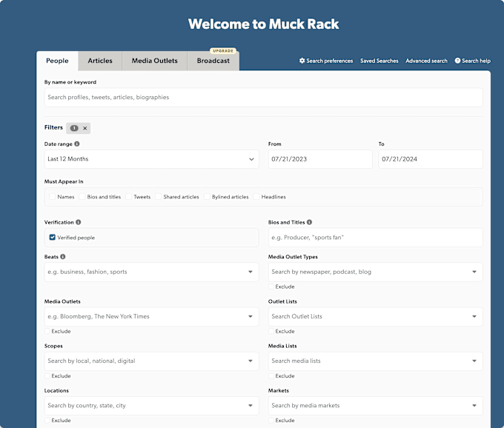The height and width of the screenshot is (428, 504).
Task: Check the Bylined articles checkbox
Action: tap(207, 196)
